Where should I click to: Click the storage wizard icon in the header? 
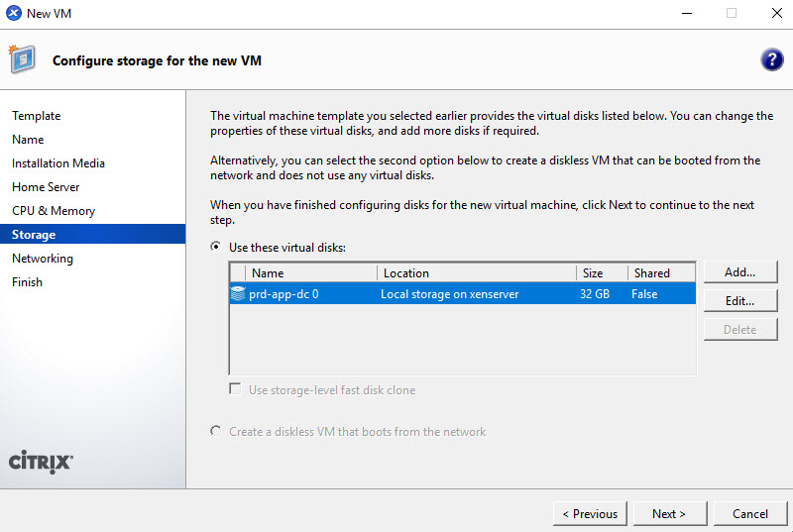click(x=22, y=59)
